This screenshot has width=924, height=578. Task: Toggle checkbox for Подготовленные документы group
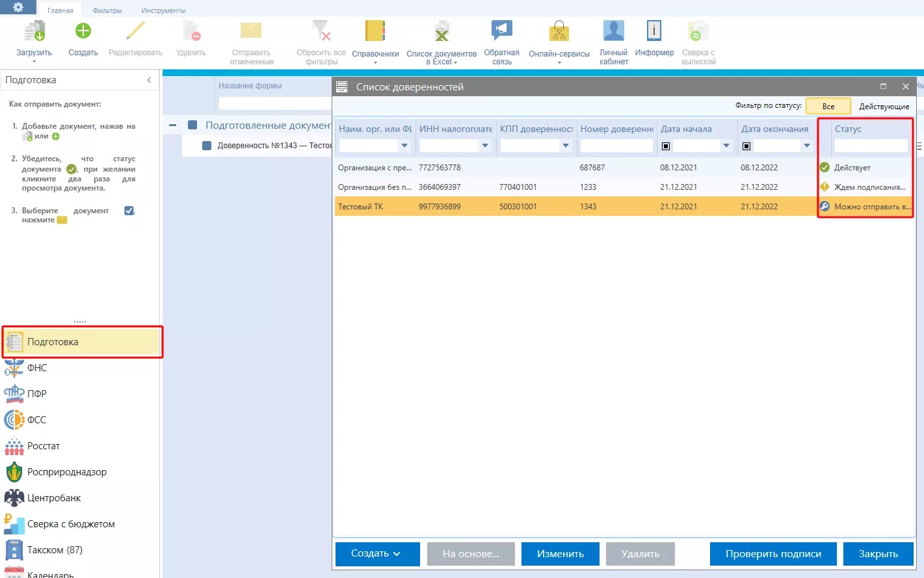192,125
